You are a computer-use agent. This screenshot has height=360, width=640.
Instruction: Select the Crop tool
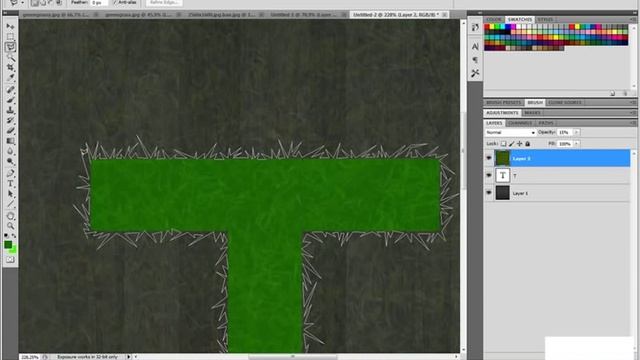point(10,67)
